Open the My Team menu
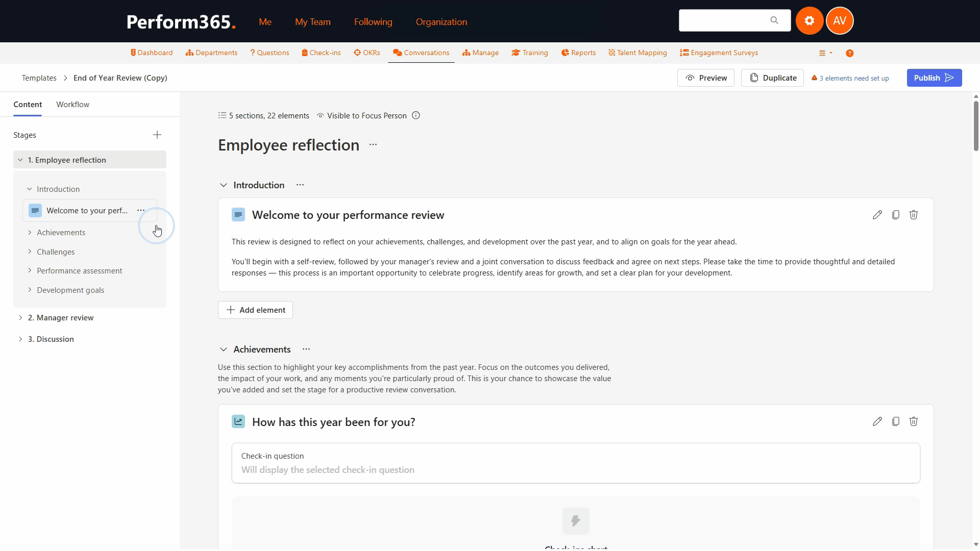 [313, 21]
